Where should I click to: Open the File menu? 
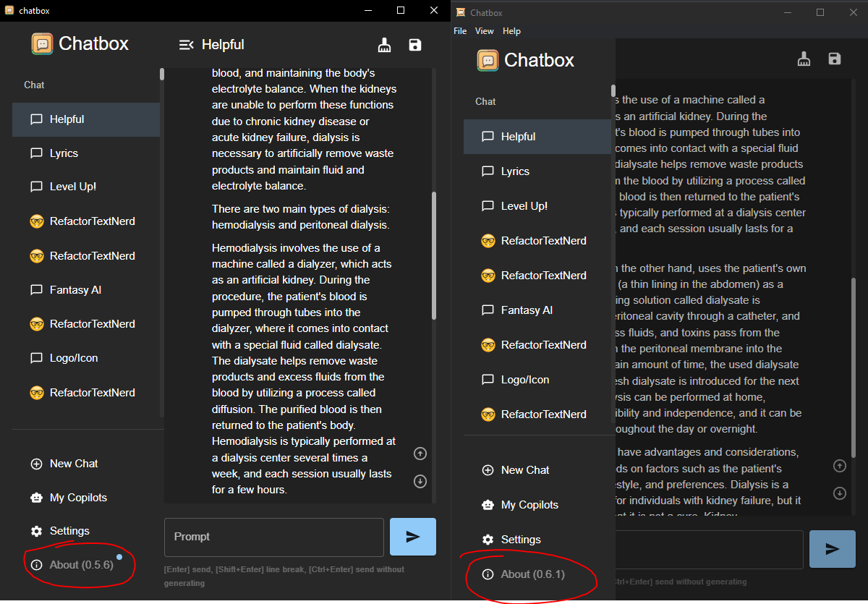pos(460,31)
